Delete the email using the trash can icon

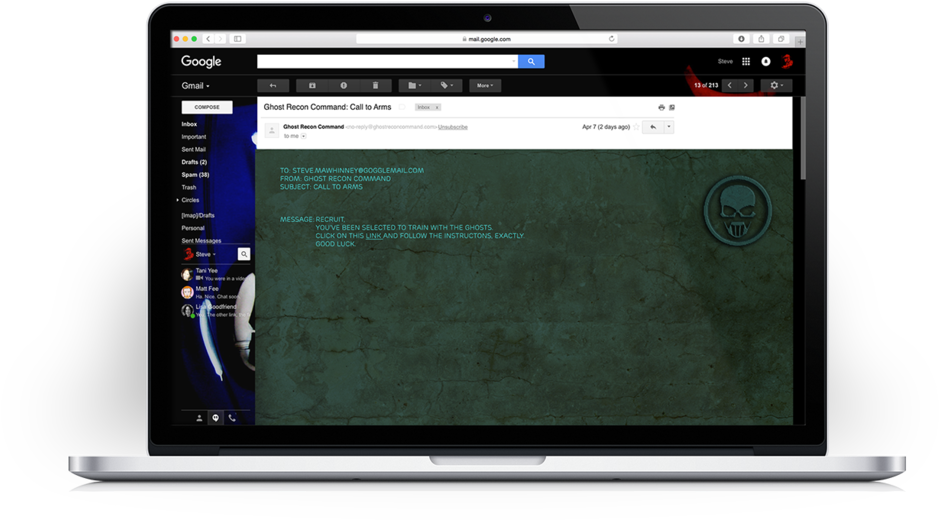click(375, 86)
